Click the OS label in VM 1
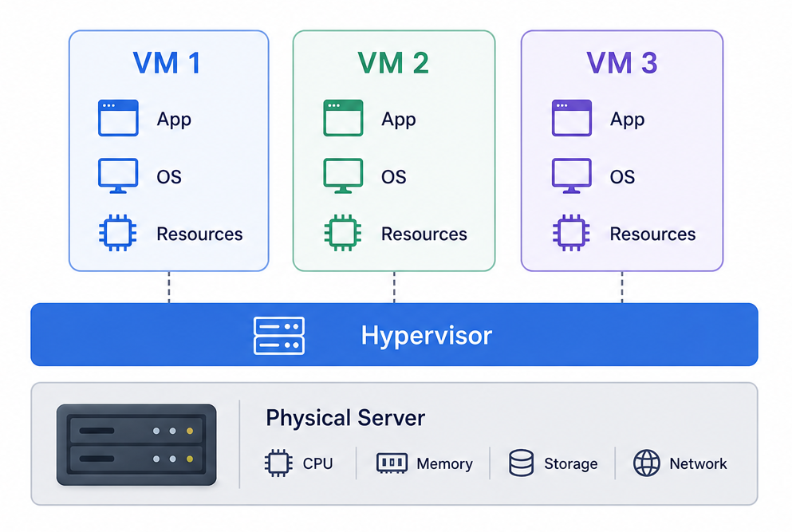Screen dimensions: 792x532 pyautogui.click(x=169, y=177)
